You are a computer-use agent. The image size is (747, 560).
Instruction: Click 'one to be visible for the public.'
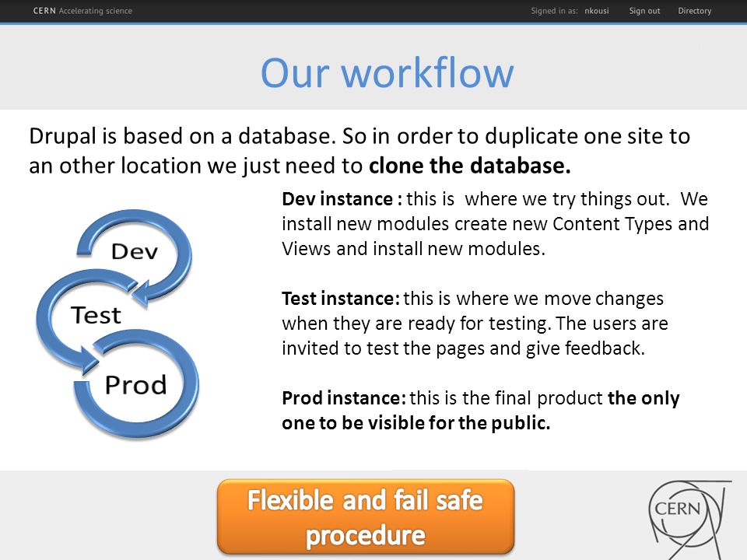pos(416,422)
